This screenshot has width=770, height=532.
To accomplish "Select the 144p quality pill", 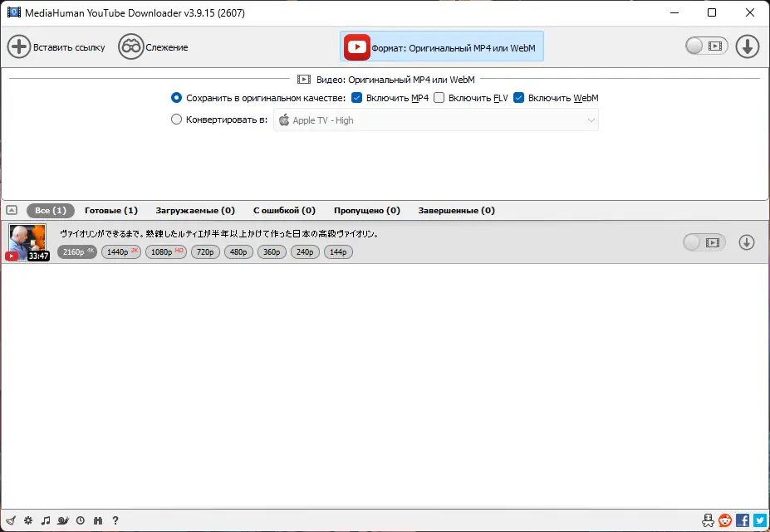I will point(338,251).
